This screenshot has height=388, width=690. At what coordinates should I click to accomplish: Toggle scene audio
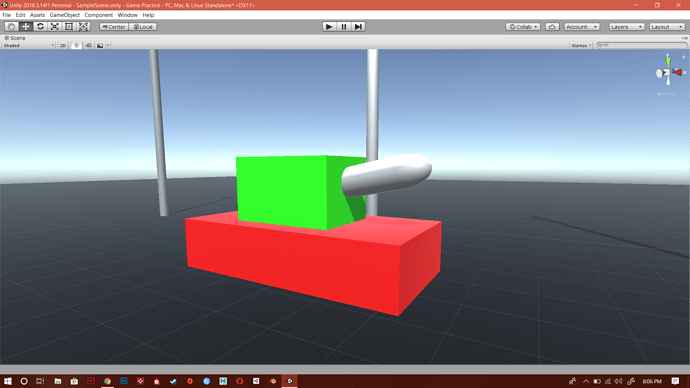coord(88,45)
